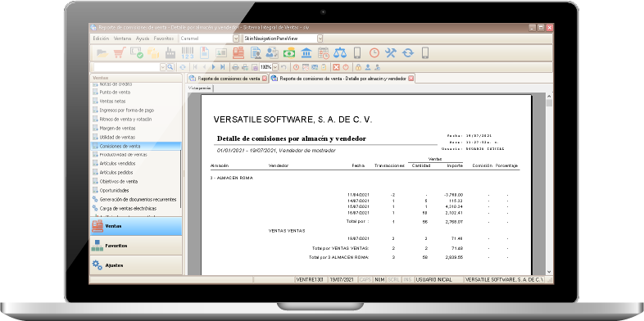Open the bank building icon
644x321 pixels.
(306, 52)
